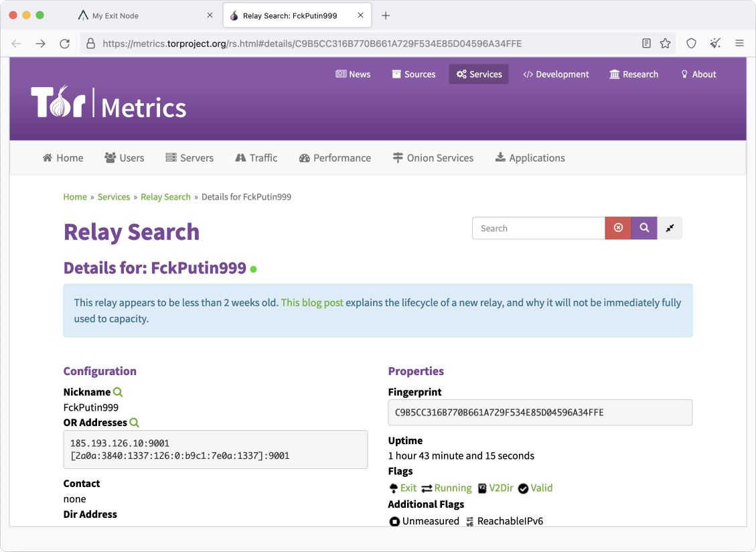Reload the current page
Image resolution: width=756 pixels, height=552 pixels.
(64, 44)
